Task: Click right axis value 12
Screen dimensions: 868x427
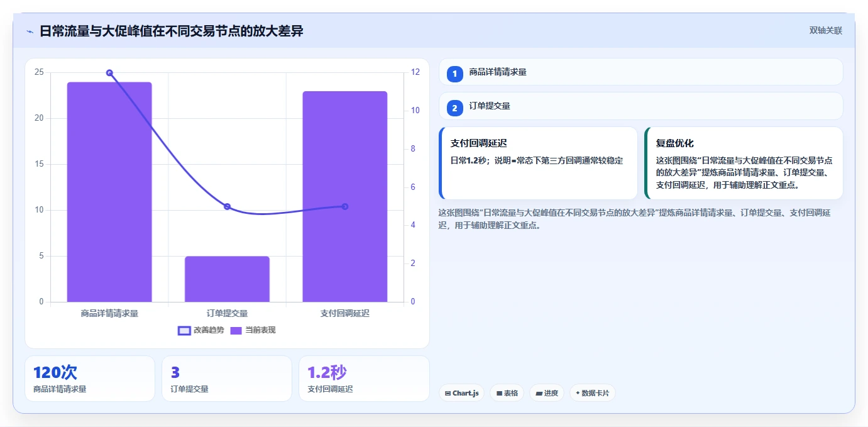Action: (415, 72)
